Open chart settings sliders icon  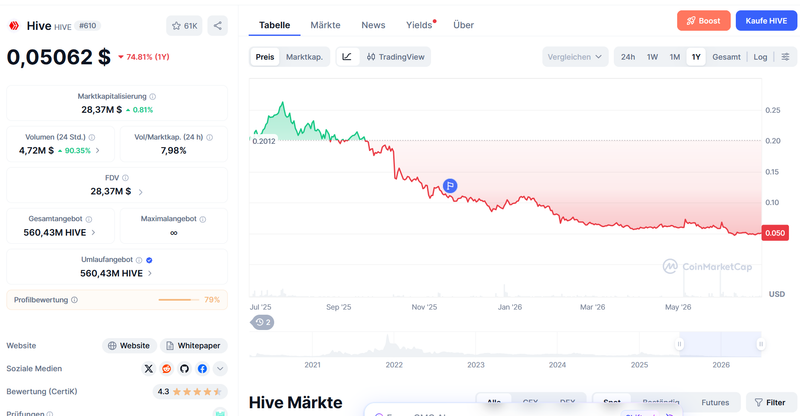click(x=785, y=57)
